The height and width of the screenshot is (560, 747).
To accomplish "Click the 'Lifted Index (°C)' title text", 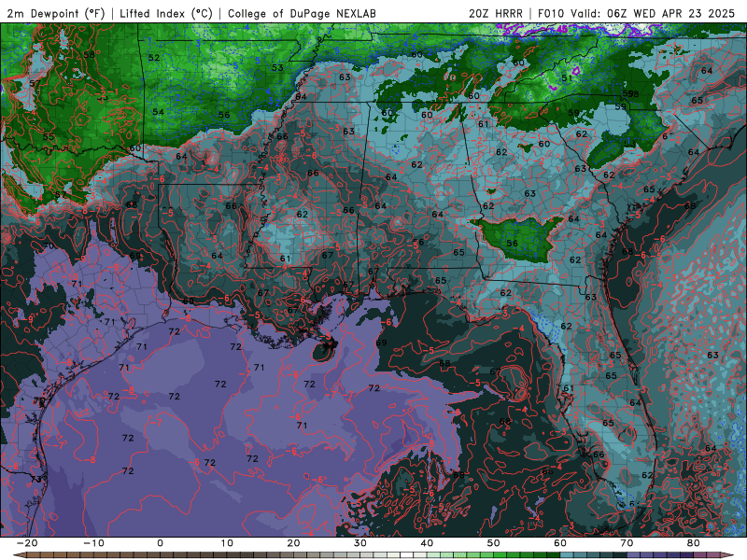I will click(166, 13).
